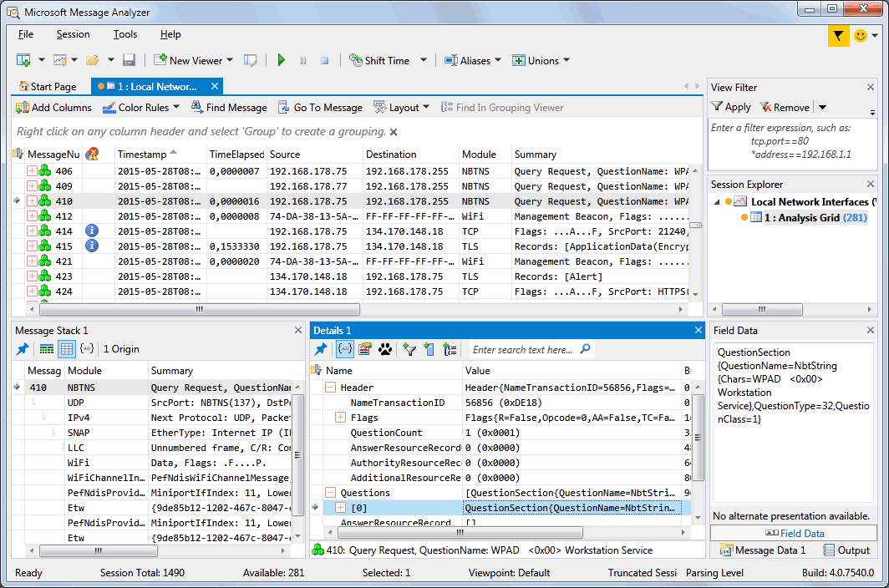Start the session with the green play button
This screenshot has width=889, height=588.
click(x=282, y=60)
